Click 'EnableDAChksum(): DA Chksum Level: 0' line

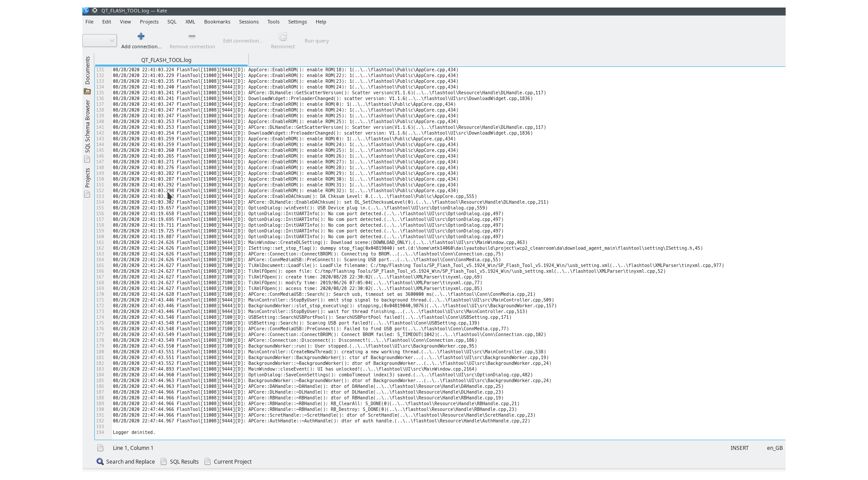294,197
